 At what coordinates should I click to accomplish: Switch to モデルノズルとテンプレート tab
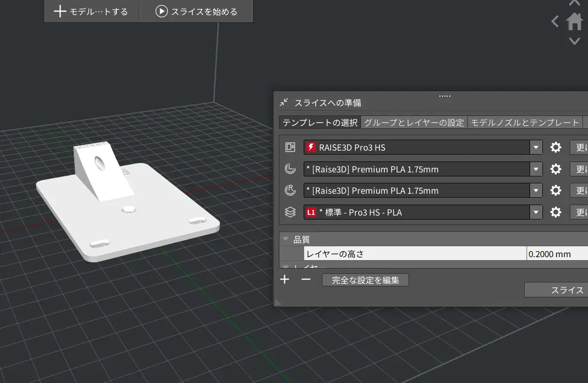[525, 123]
